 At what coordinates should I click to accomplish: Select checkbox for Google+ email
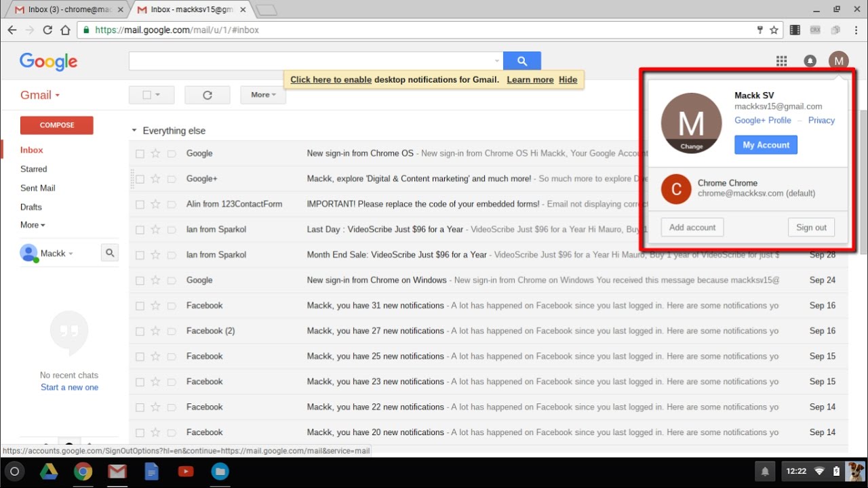click(x=140, y=179)
